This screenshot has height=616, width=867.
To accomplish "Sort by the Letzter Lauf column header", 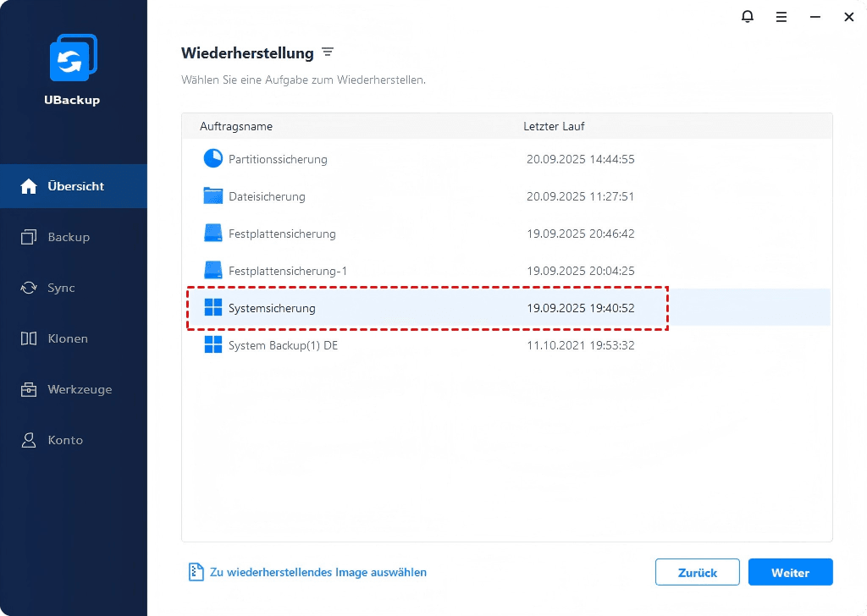I will click(x=554, y=126).
